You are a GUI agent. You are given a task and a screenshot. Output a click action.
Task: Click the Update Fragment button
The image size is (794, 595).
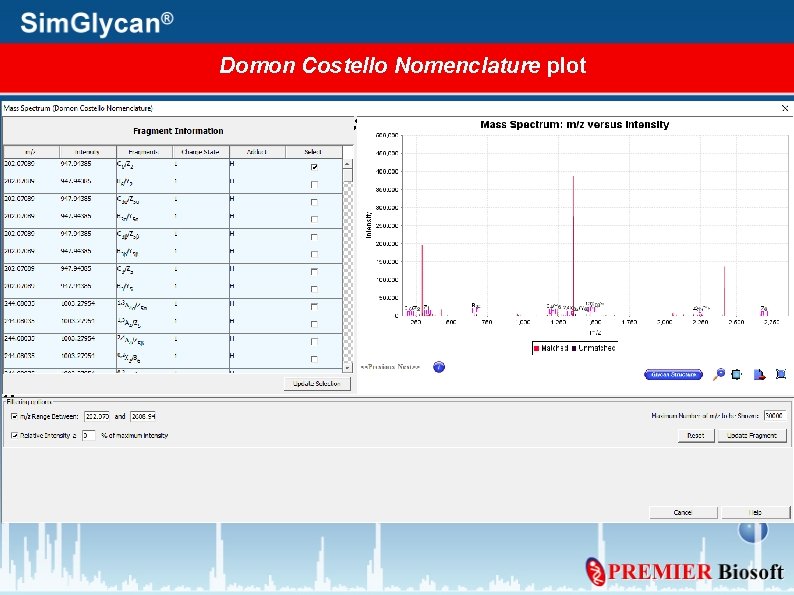[752, 435]
